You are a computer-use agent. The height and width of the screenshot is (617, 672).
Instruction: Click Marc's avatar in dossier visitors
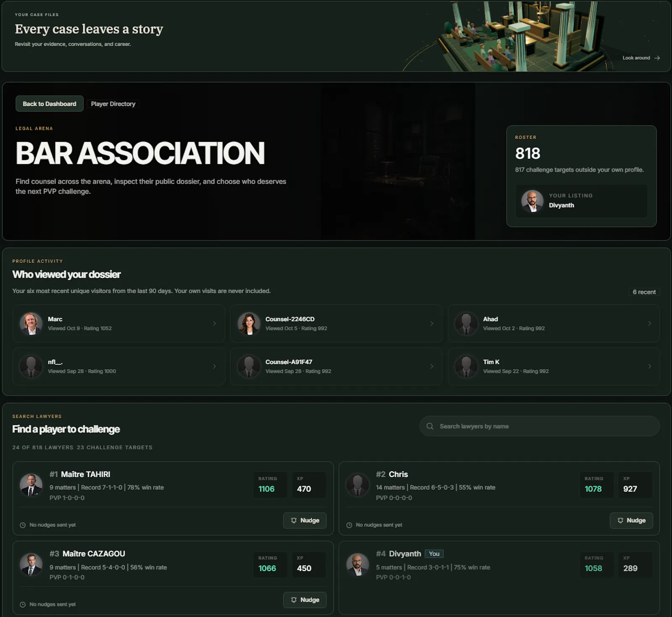pyautogui.click(x=31, y=323)
